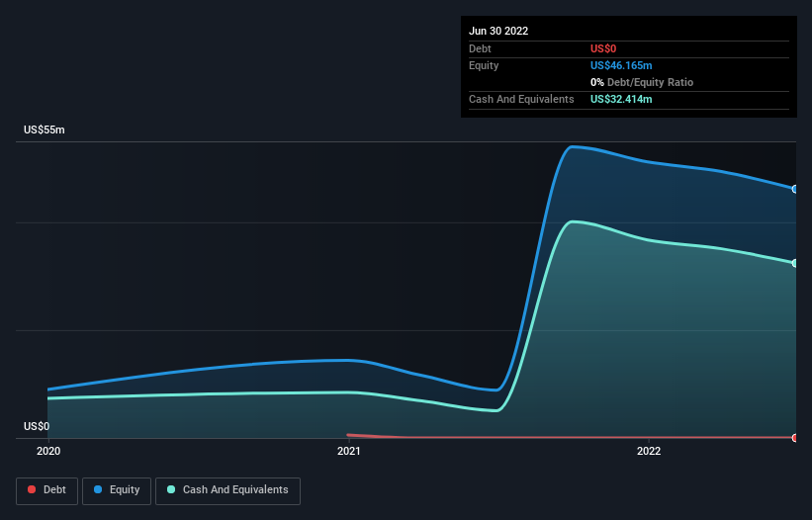Select the 2021 x-axis label
812x520 pixels.
click(x=349, y=451)
